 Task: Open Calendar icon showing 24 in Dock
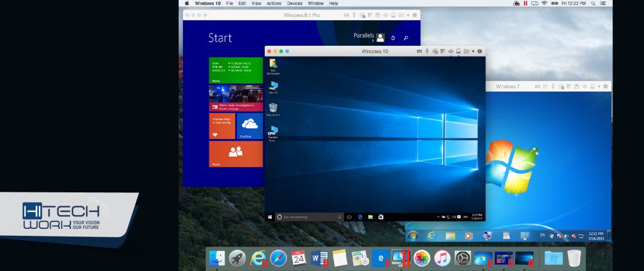pyautogui.click(x=299, y=258)
